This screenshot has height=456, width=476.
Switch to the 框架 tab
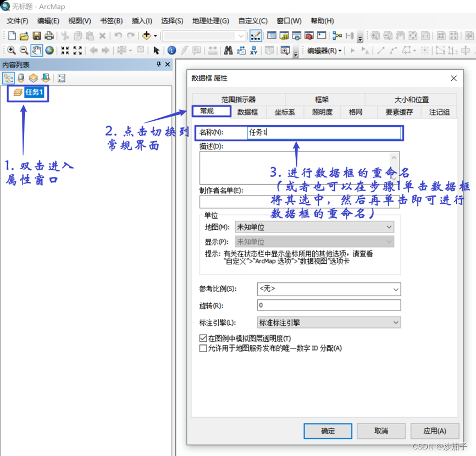[x=322, y=99]
